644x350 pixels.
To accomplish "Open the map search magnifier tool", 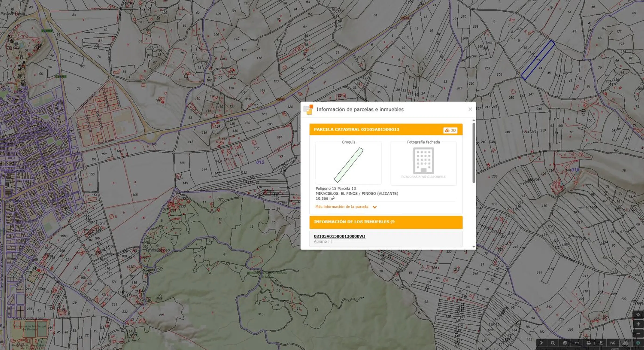I will point(553,343).
